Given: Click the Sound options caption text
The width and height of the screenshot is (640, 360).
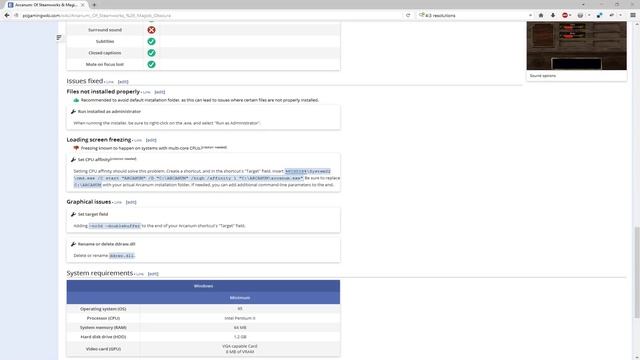Looking at the screenshot, I should pos(542,76).
